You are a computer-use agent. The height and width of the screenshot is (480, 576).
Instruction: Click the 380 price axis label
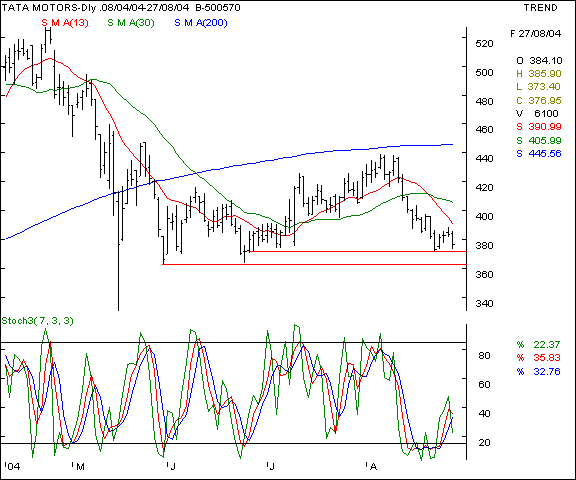point(484,245)
